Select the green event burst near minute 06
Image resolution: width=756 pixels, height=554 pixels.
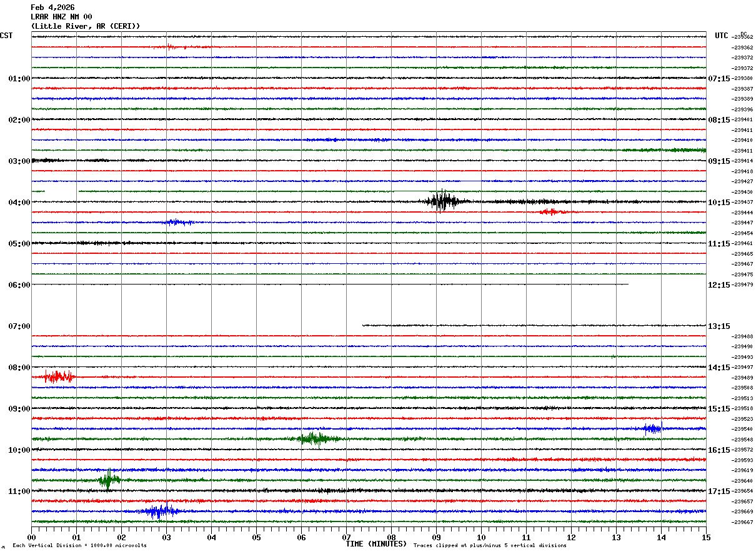317,438
